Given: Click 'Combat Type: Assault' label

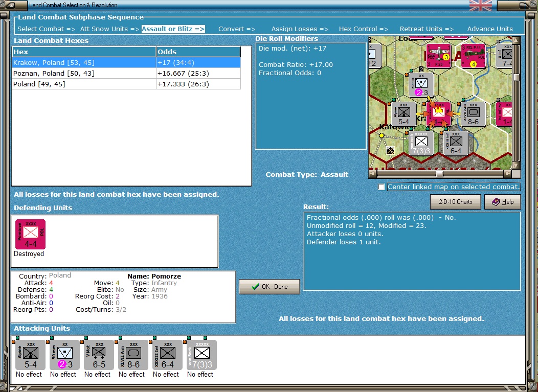Looking at the screenshot, I should coord(307,175).
